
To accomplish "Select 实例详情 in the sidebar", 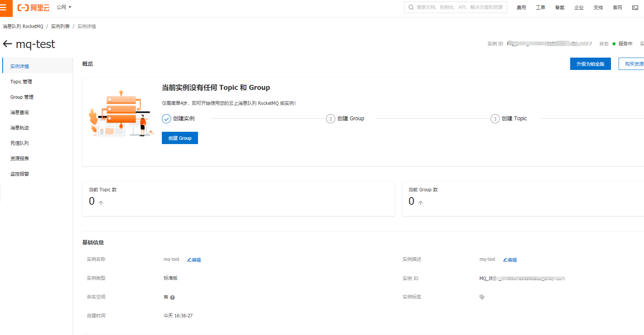I will click(x=38, y=66).
